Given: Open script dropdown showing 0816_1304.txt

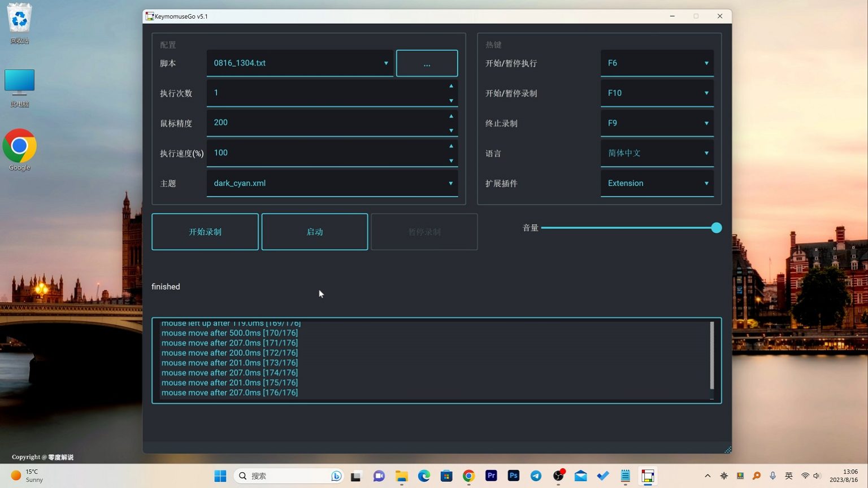Looking at the screenshot, I should [x=300, y=63].
